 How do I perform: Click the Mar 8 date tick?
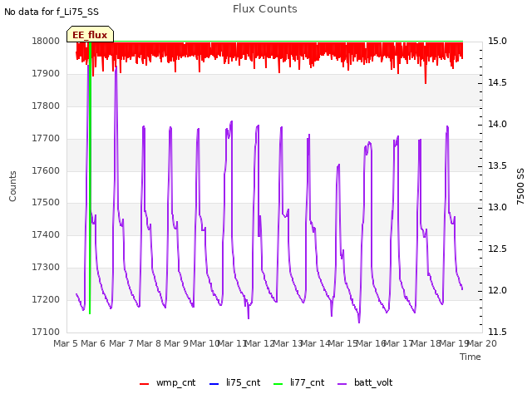coord(149,343)
